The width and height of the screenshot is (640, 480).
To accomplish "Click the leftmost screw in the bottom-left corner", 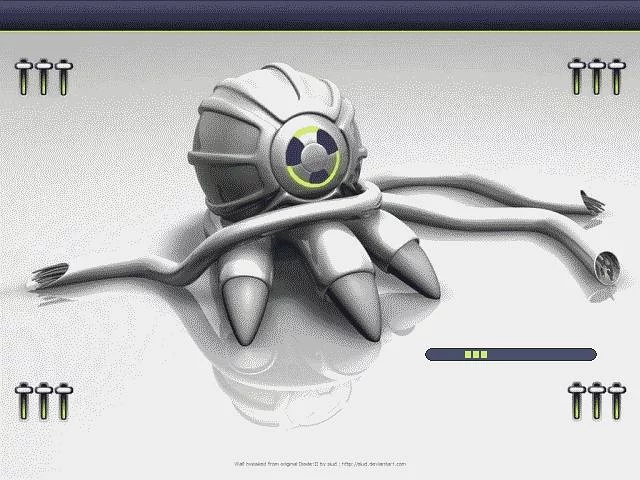I will 24,400.
